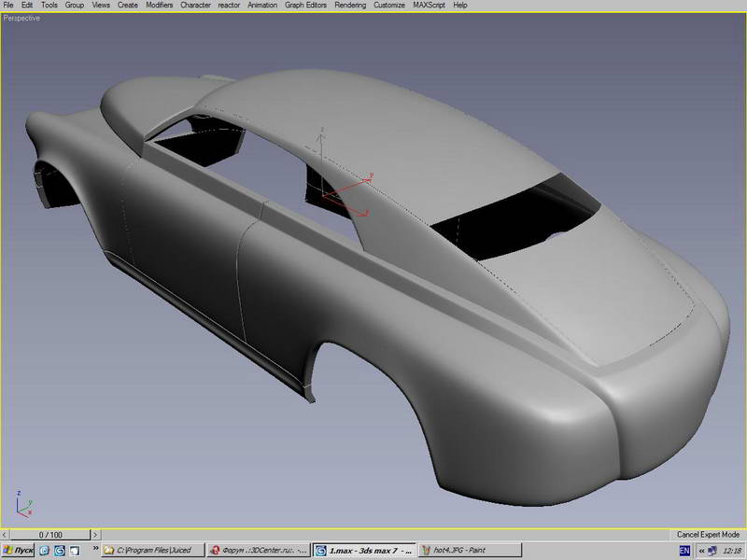Click the 12:18 system clock
Viewport: 747px width, 560px height.
[x=732, y=551]
